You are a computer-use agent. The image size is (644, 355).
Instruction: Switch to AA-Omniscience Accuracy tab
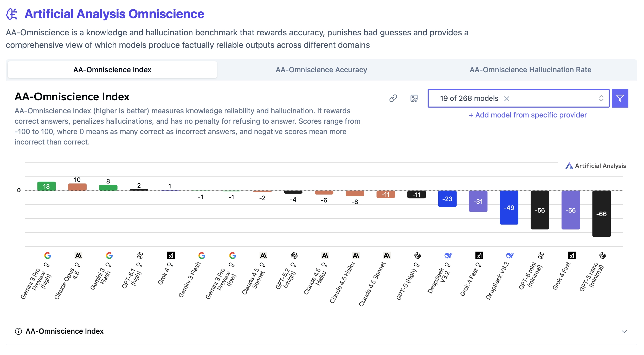click(321, 70)
